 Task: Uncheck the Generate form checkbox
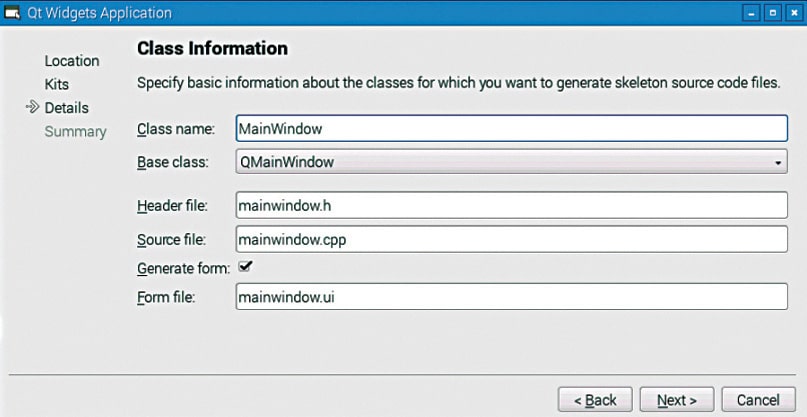click(245, 267)
